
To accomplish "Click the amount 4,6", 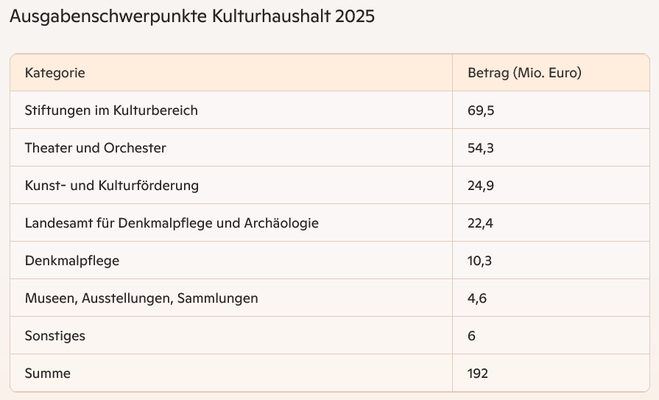I will click(x=477, y=298).
